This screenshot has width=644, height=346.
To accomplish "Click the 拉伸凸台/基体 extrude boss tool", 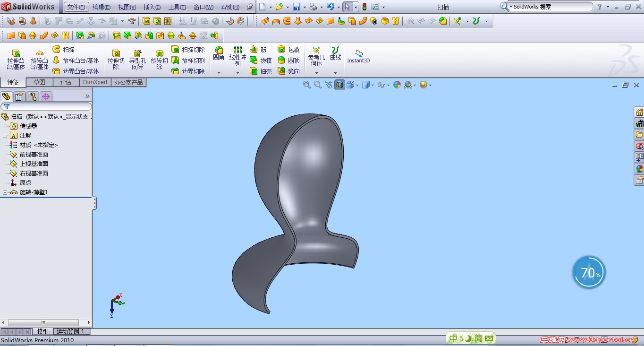I will coord(16,60).
